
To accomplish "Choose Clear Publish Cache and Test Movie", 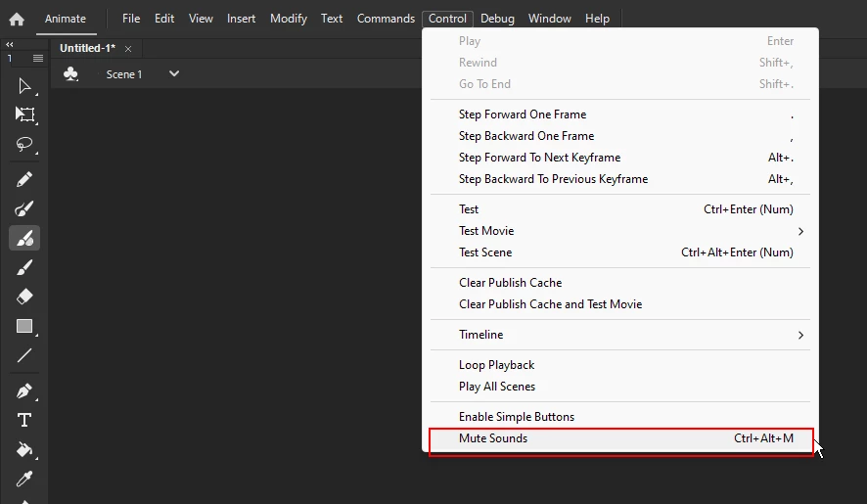I will pos(619,303).
